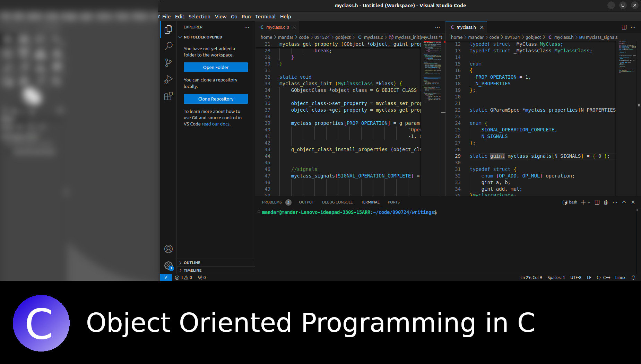Viewport: 641px width, 364px height.
Task: Open notifications bell in status bar
Action: click(x=633, y=278)
